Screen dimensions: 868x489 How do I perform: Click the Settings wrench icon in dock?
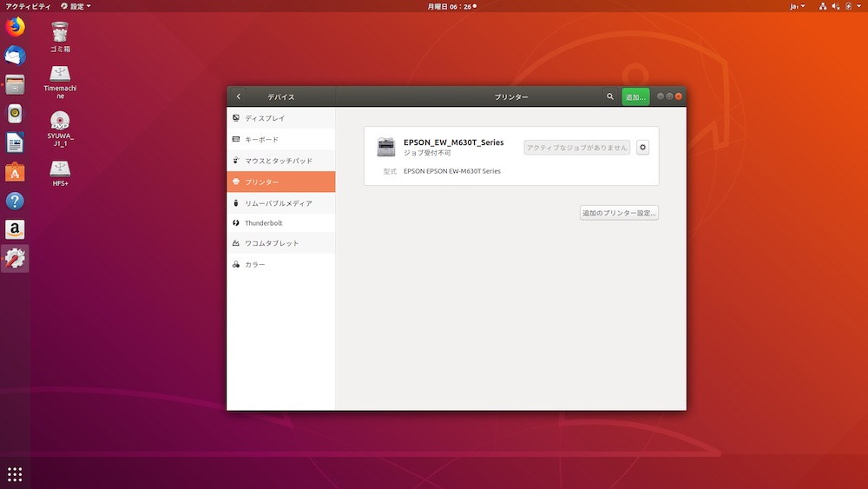[x=15, y=259]
